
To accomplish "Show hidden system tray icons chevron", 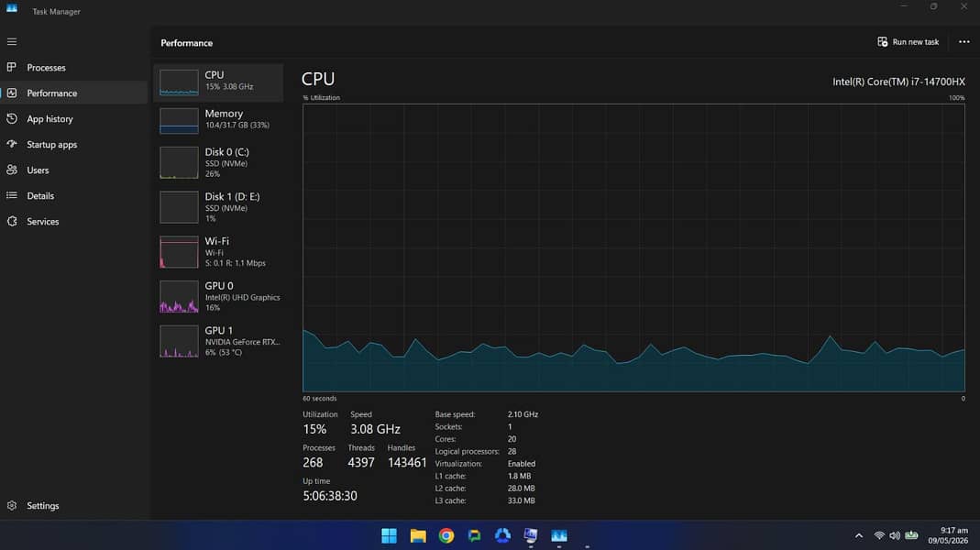I will [859, 535].
